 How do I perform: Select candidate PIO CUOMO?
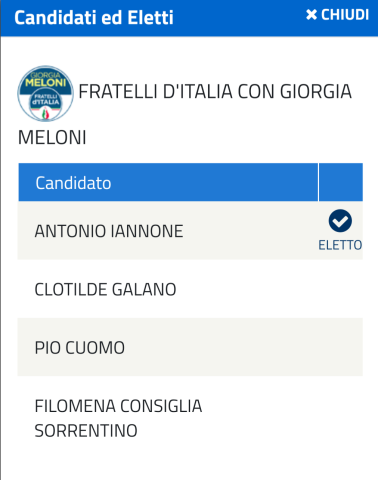(x=80, y=348)
